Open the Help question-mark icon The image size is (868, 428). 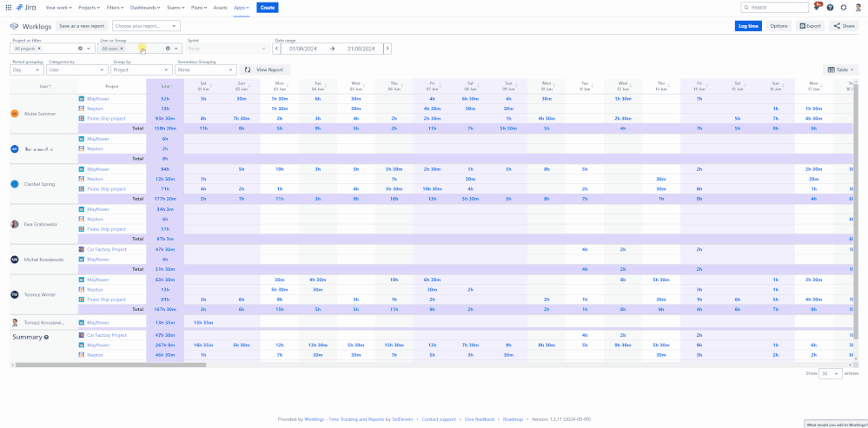coord(831,8)
